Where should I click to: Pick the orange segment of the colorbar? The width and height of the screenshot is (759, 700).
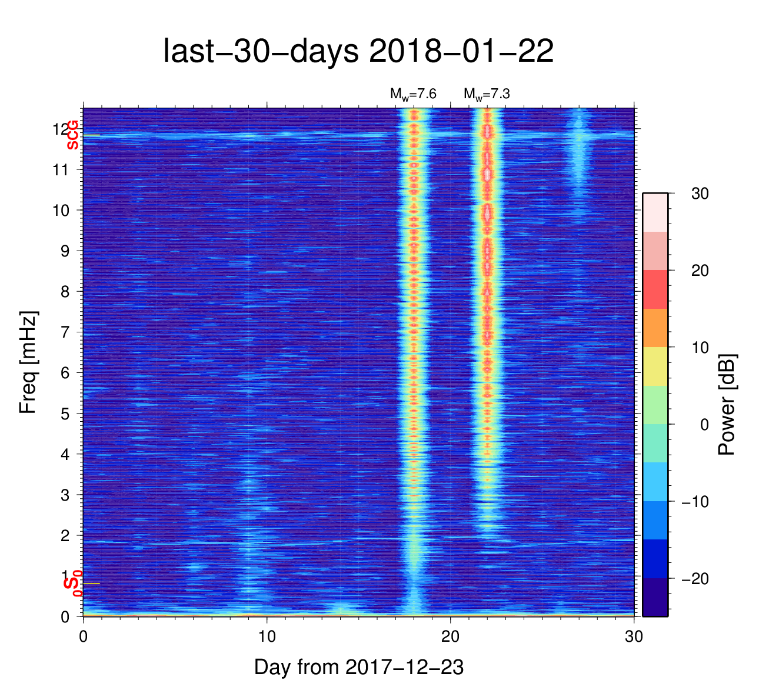[655, 328]
